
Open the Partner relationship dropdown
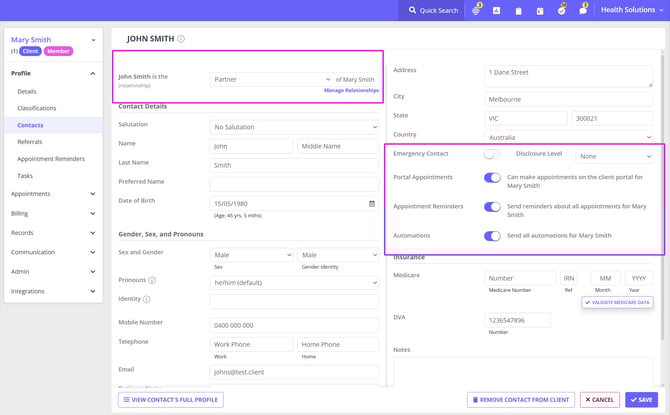pyautogui.click(x=271, y=79)
